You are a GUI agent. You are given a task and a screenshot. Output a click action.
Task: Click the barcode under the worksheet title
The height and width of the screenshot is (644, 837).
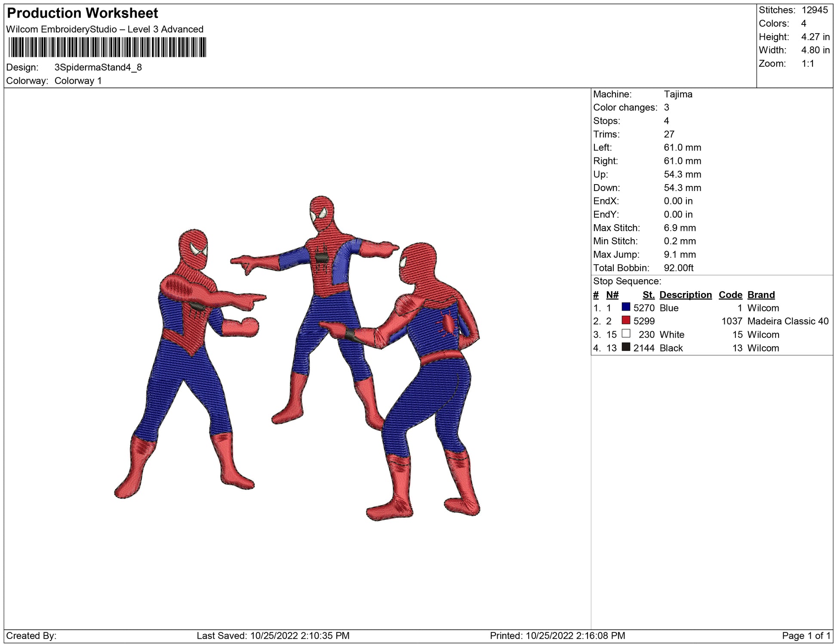pos(107,47)
